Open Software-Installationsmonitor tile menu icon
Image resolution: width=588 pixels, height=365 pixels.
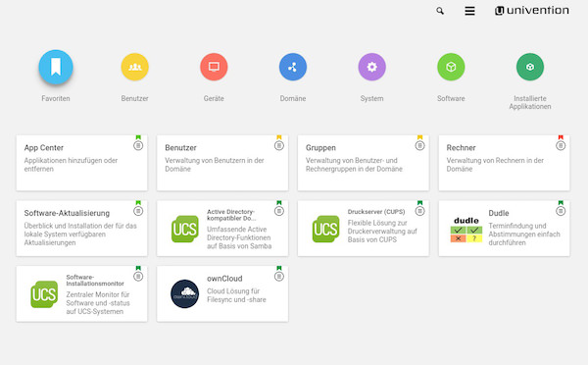click(138, 277)
